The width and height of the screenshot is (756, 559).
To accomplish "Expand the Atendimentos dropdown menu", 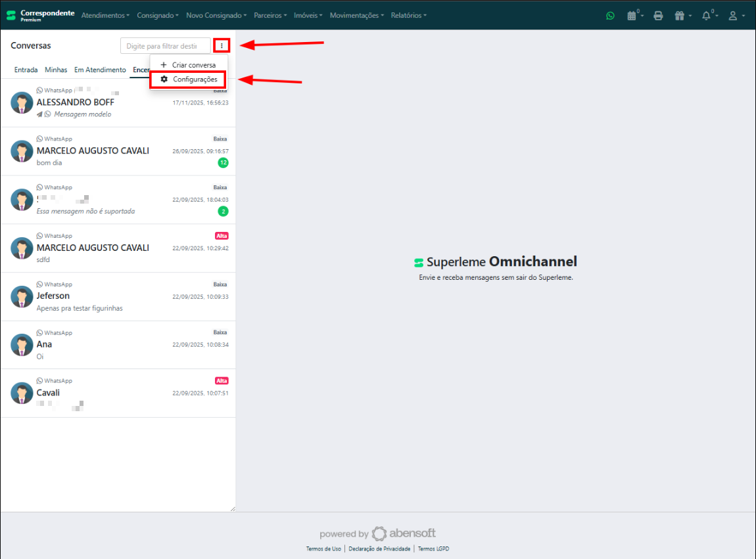I will [x=105, y=15].
